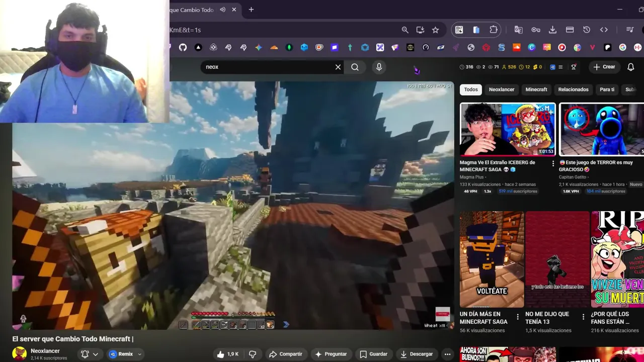Click the Compartir share button
This screenshot has width=644, height=362.
[285, 354]
